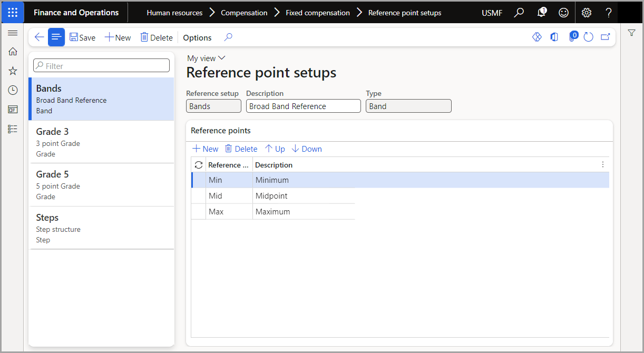
Task: Search actions with magnifier in action pane
Action: click(228, 37)
